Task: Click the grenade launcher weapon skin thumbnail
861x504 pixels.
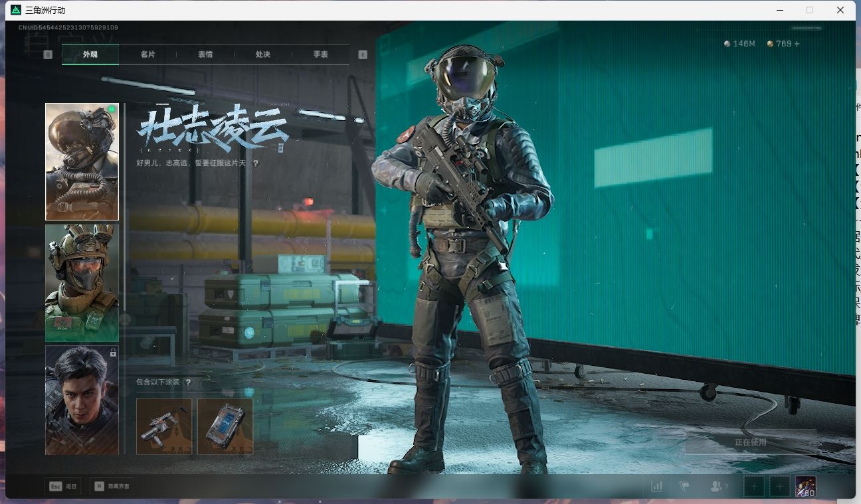Action: [x=164, y=426]
